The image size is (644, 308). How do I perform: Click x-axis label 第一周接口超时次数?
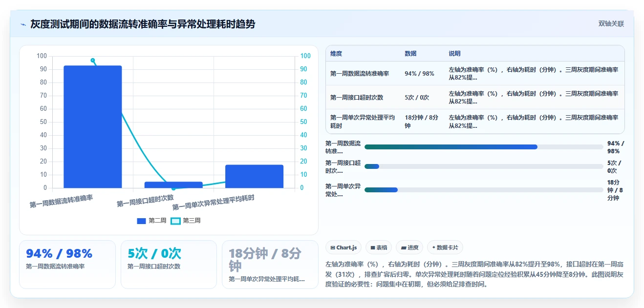click(145, 201)
